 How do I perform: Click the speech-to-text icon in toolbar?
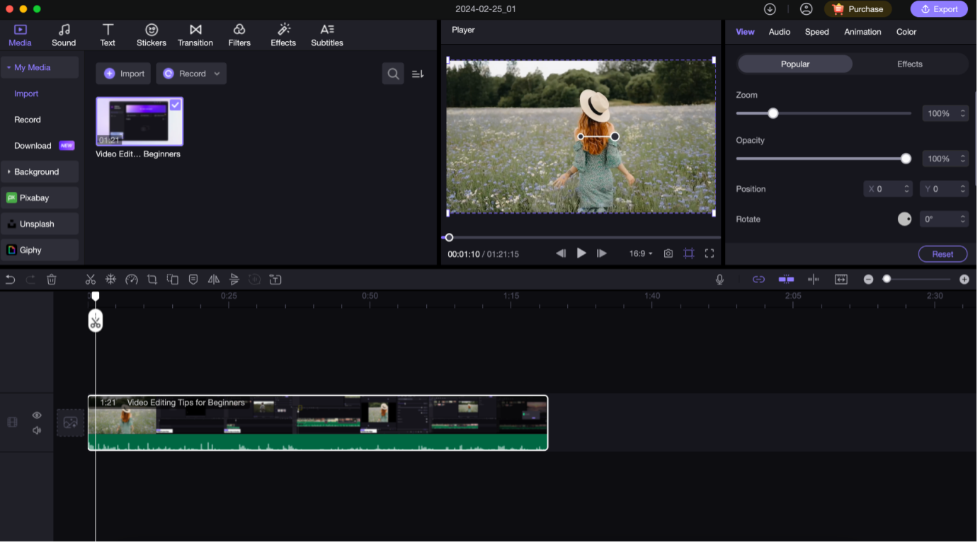275,280
